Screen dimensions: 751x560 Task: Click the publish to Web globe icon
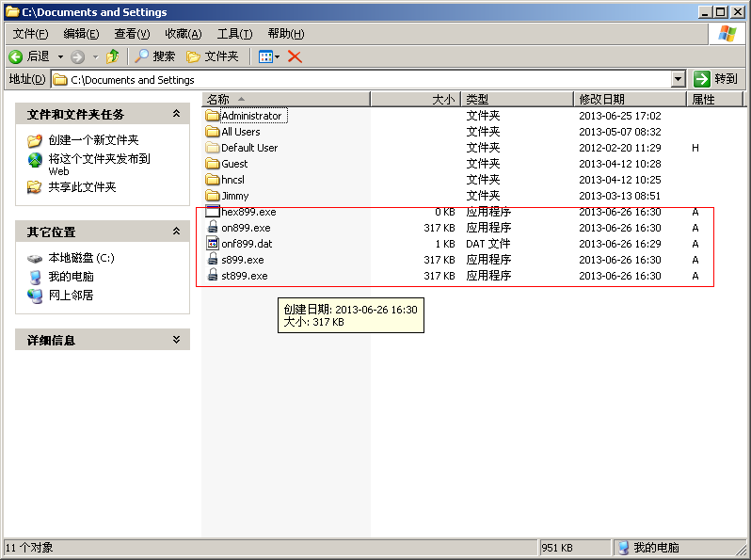point(35,160)
